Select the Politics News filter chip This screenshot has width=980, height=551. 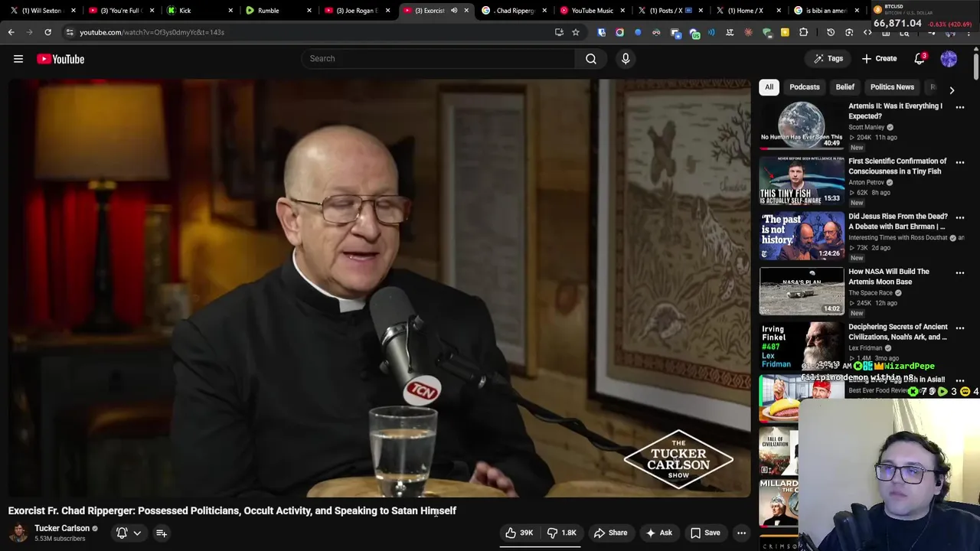click(892, 87)
